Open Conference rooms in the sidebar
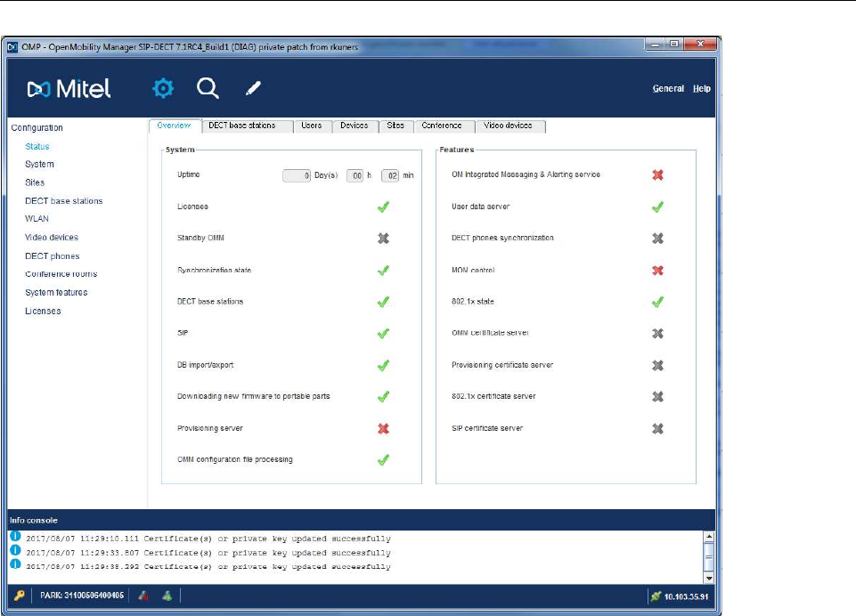 61,274
